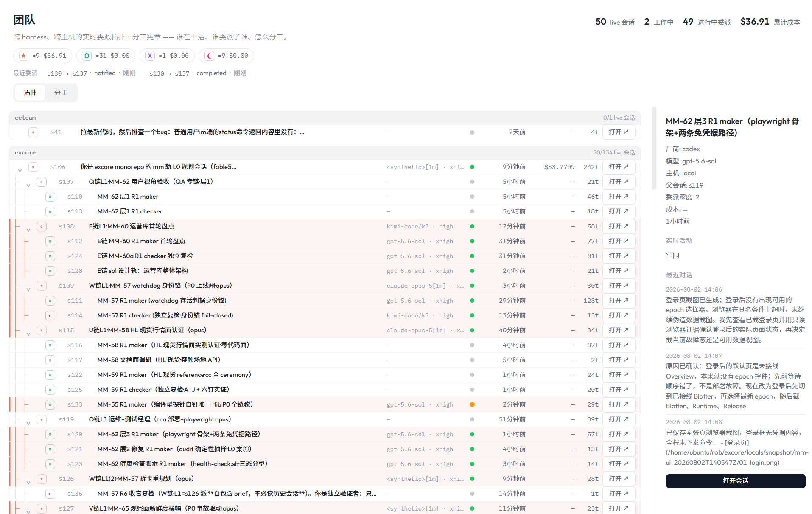Click codex icon beside session s110
This screenshot has width=812, height=514.
tap(50, 197)
